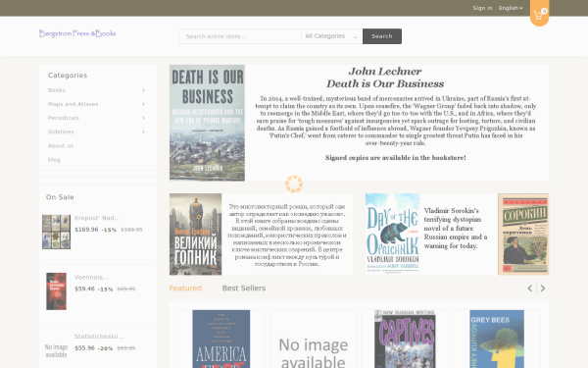This screenshot has width=588, height=368.
Task: Open the America First featured book cover
Action: click(x=221, y=340)
